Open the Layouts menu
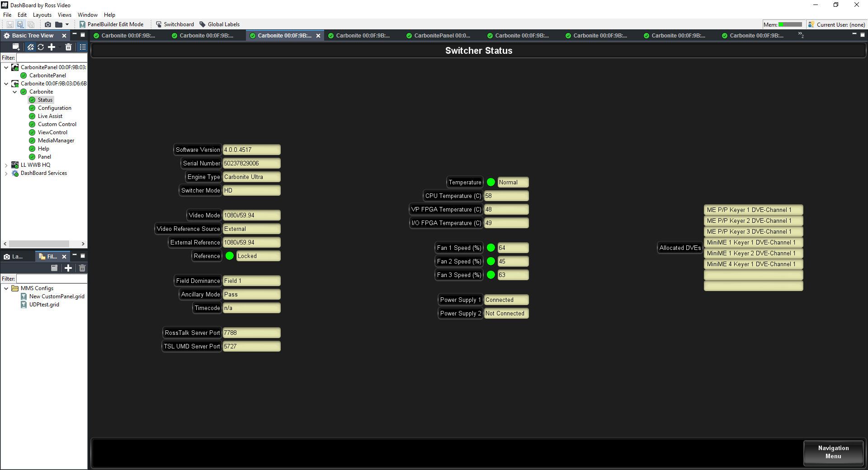This screenshot has width=868, height=470. (x=42, y=15)
